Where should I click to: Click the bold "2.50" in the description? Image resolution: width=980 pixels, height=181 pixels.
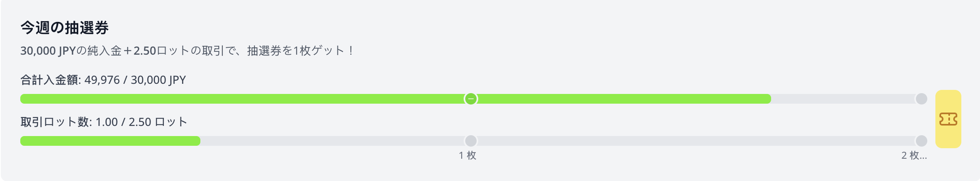click(145, 51)
